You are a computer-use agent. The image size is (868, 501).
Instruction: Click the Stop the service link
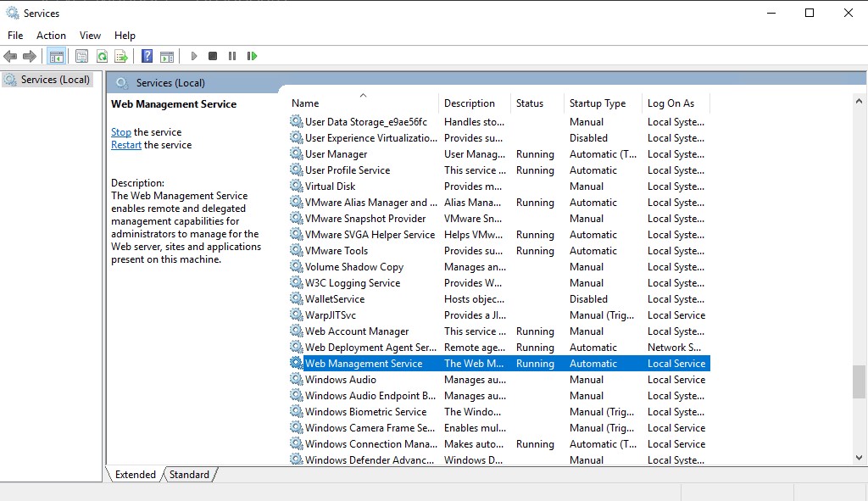(120, 132)
